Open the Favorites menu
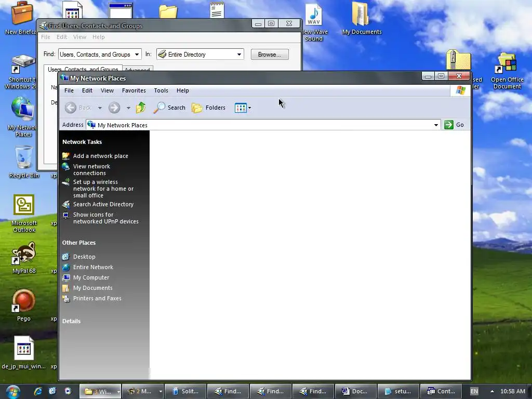The width and height of the screenshot is (532, 399). coord(134,90)
